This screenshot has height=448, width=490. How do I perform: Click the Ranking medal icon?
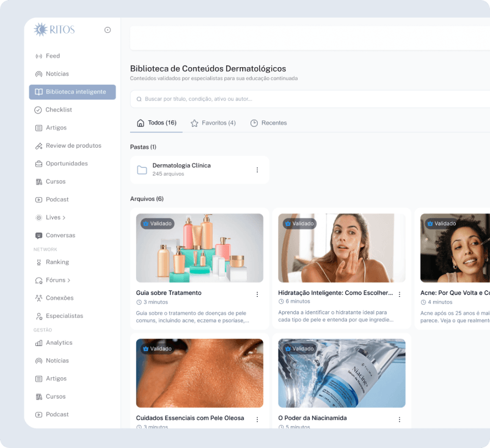[x=38, y=262]
